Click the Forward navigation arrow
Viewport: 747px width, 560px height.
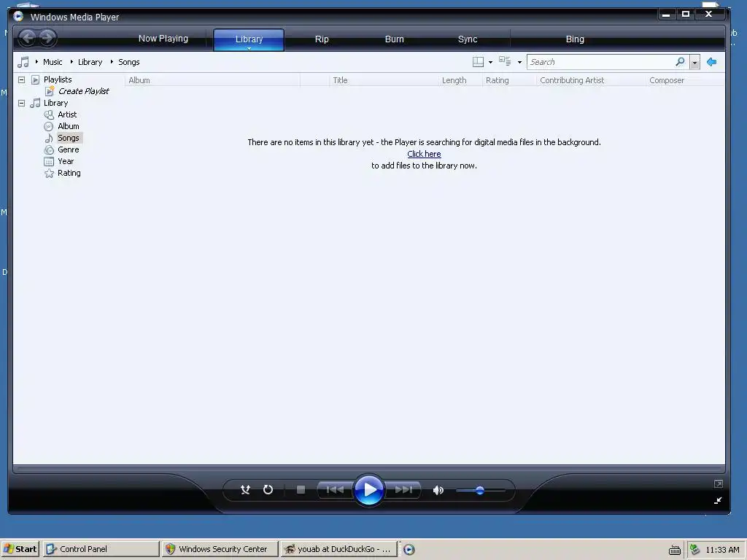pos(47,38)
